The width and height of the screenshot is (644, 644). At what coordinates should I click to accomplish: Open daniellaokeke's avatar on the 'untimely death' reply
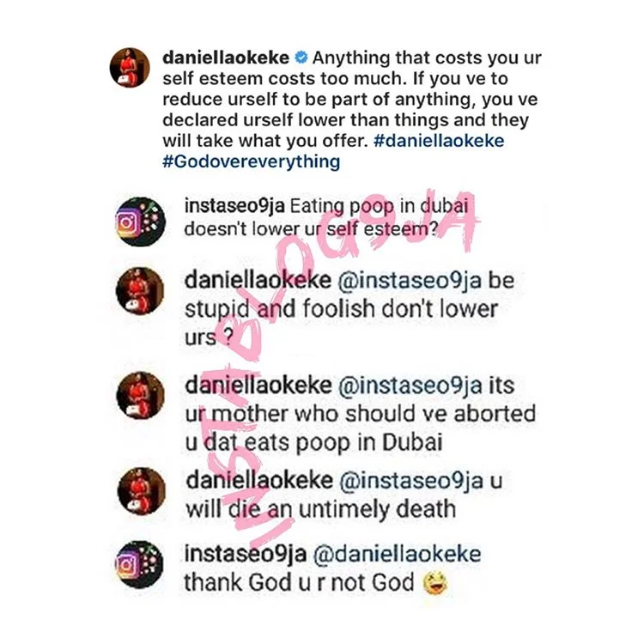click(x=142, y=491)
